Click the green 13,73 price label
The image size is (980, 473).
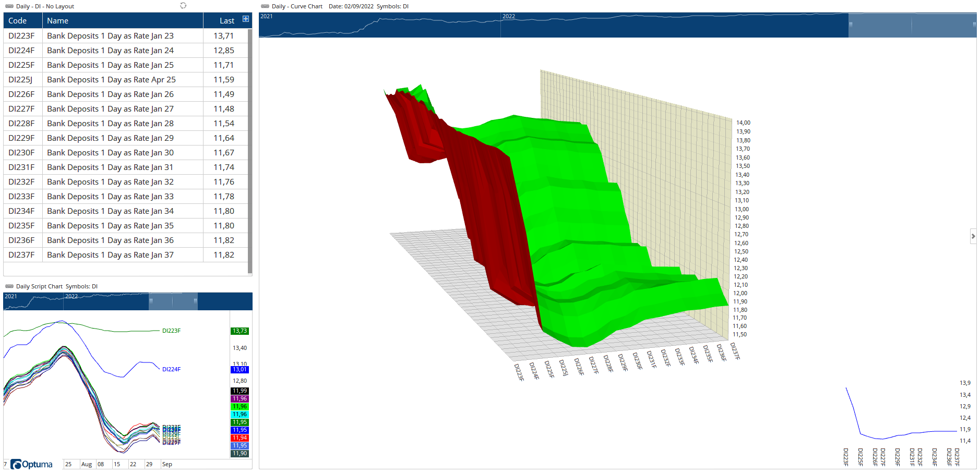pos(240,331)
